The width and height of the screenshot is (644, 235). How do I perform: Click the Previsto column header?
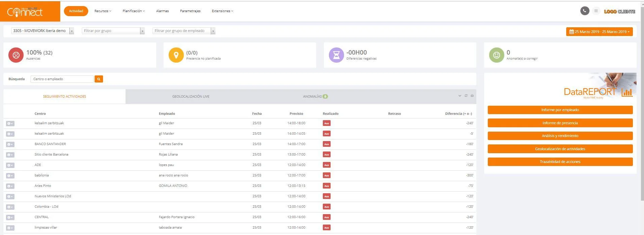pyautogui.click(x=296, y=114)
